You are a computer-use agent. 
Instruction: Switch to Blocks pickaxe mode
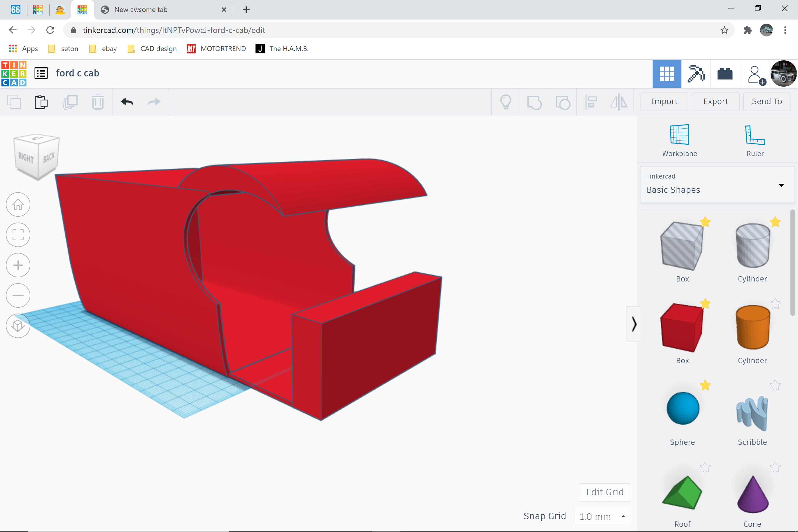tap(696, 73)
